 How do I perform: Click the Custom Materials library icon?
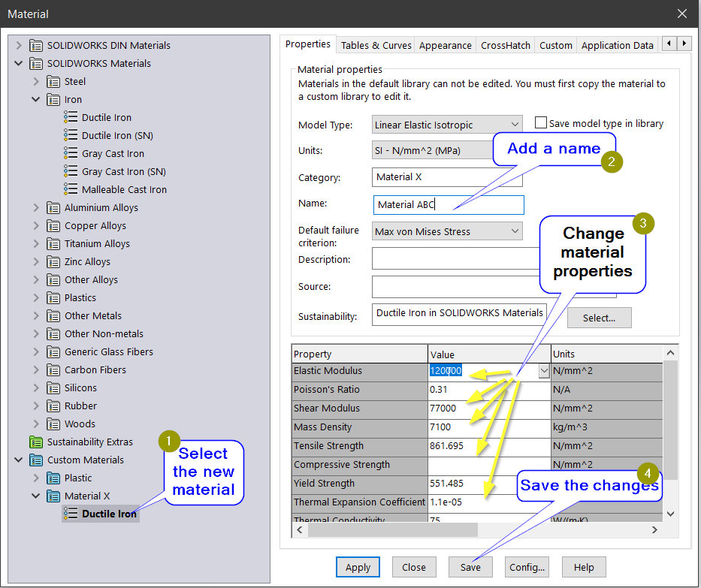click(36, 460)
